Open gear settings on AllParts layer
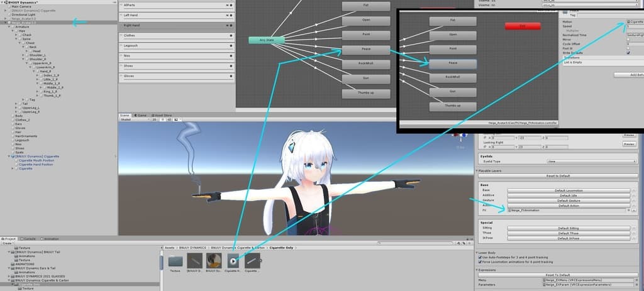 (x=231, y=5)
